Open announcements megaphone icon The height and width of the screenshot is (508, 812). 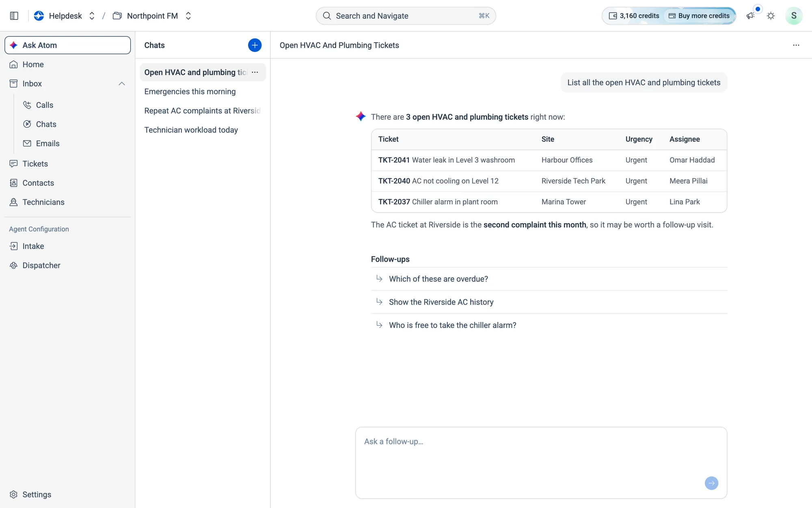[x=750, y=16]
